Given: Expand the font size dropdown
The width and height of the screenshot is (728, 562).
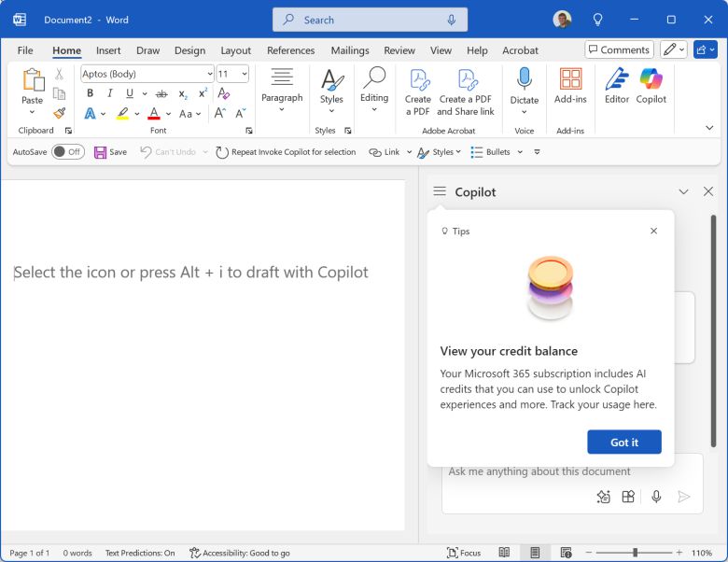Looking at the screenshot, I should [245, 74].
